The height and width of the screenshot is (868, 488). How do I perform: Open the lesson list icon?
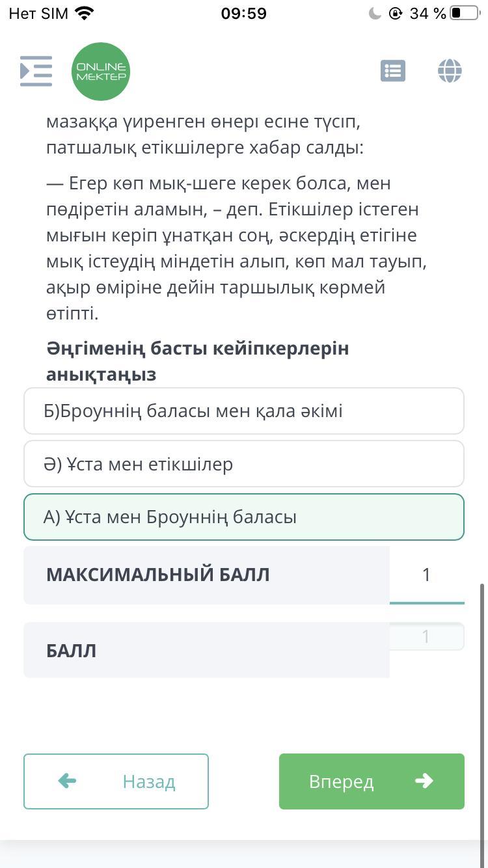392,71
